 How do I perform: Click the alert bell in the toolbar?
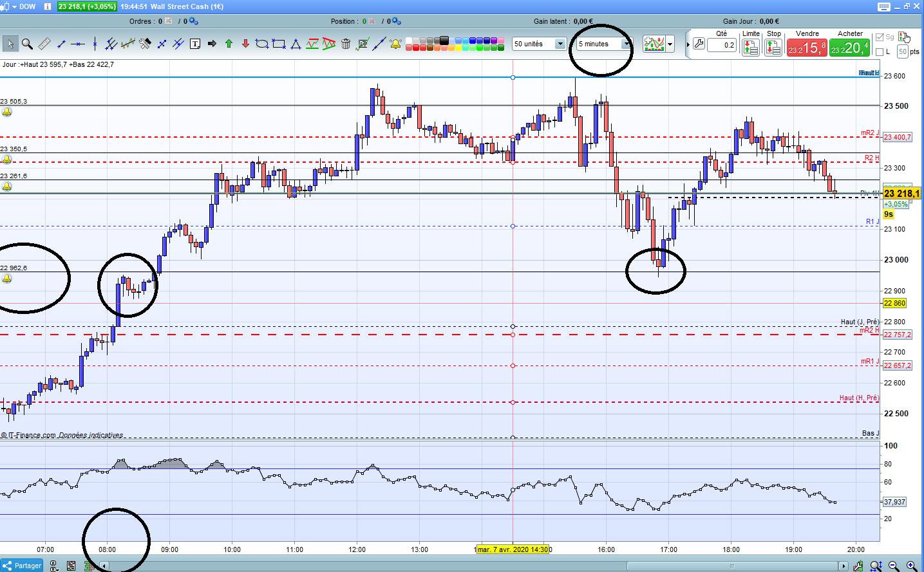tap(395, 44)
